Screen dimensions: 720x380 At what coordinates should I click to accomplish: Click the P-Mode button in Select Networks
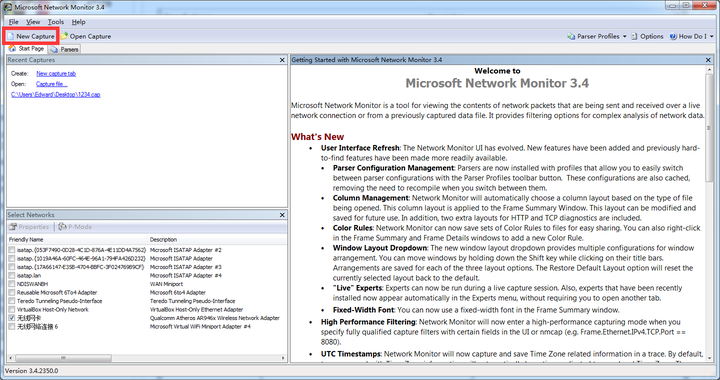pos(75,227)
